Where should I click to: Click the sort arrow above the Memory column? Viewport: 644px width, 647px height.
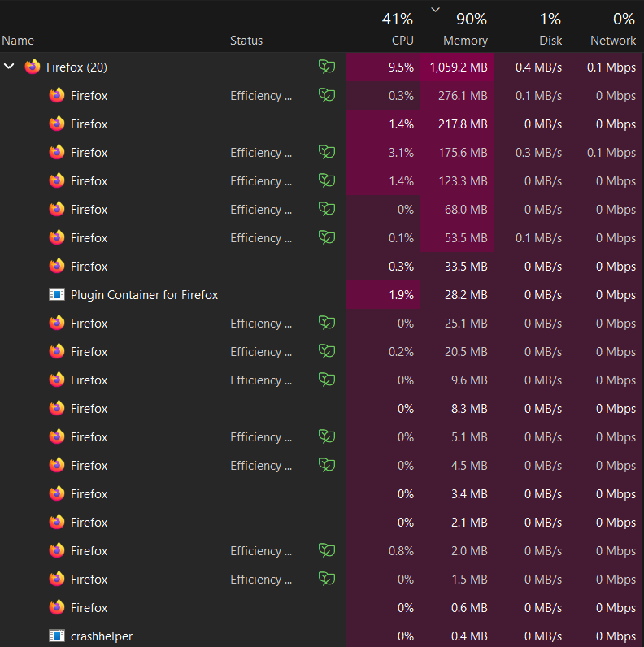pos(435,10)
